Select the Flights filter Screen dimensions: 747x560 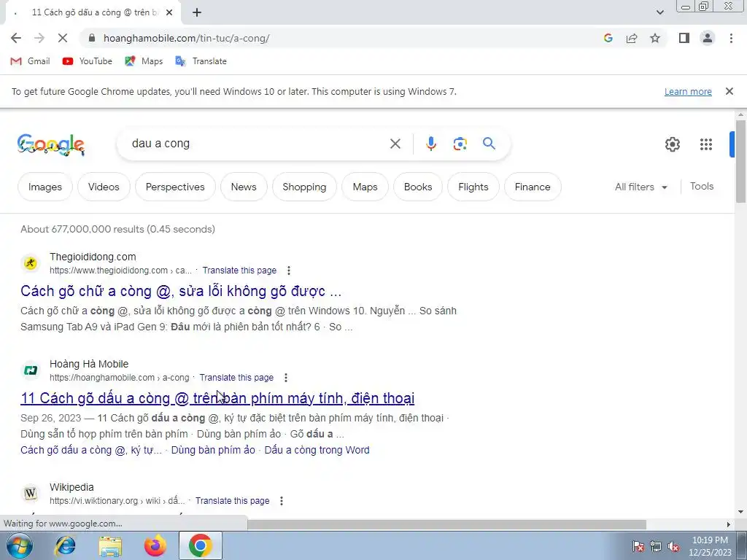point(473,187)
